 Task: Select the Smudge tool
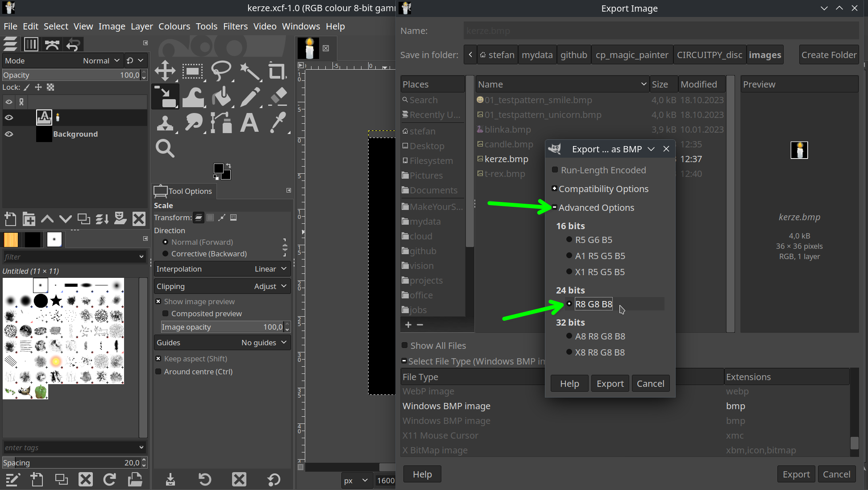pos(194,123)
